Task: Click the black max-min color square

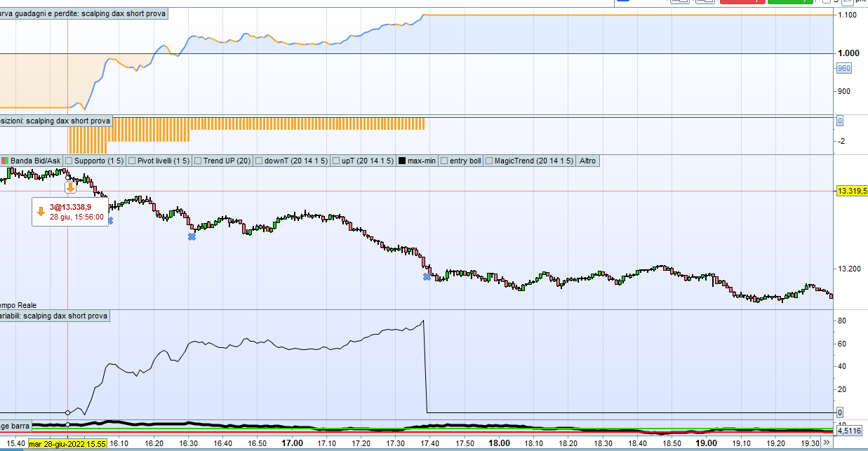Action: 401,161
